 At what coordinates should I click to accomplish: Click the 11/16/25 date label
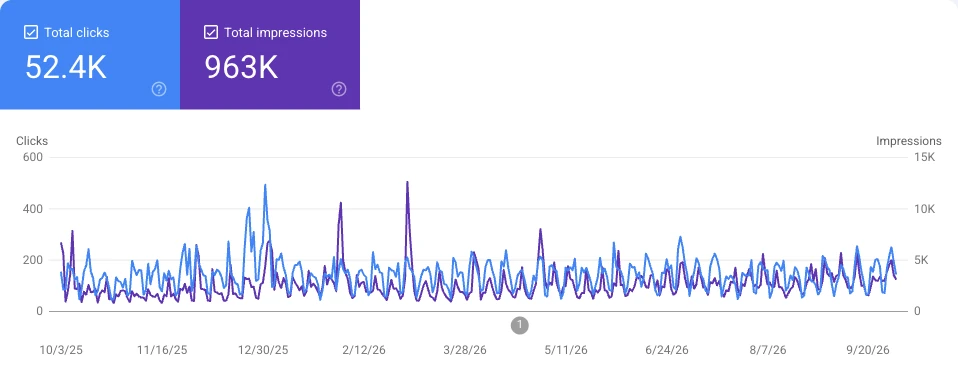click(163, 350)
